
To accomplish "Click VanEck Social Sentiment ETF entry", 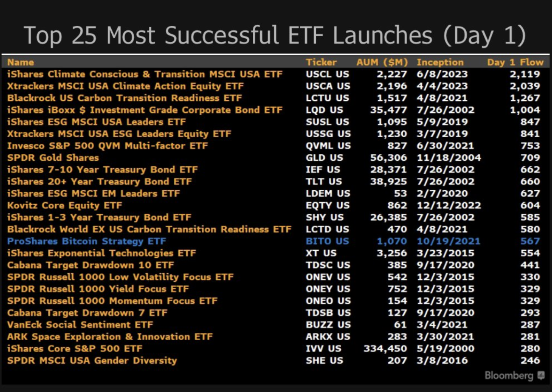I will click(x=80, y=325).
